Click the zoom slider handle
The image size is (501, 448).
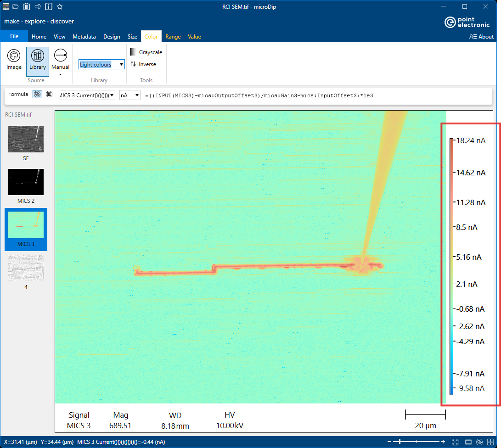(x=400, y=442)
